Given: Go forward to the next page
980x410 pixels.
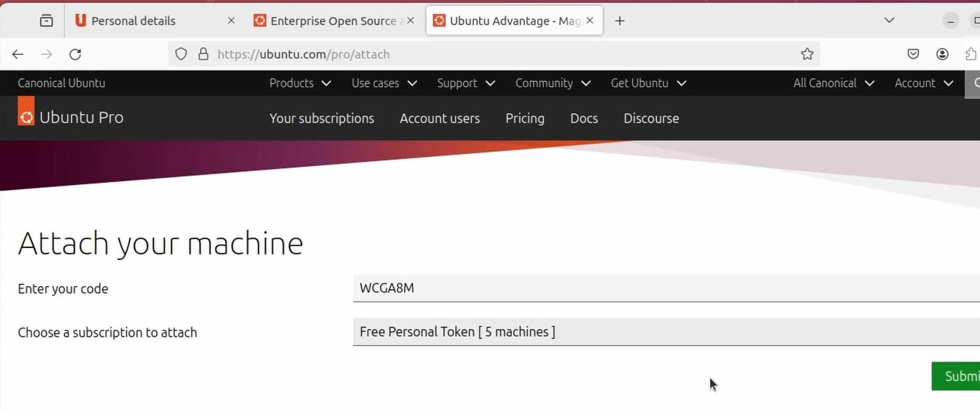Looking at the screenshot, I should tap(46, 54).
